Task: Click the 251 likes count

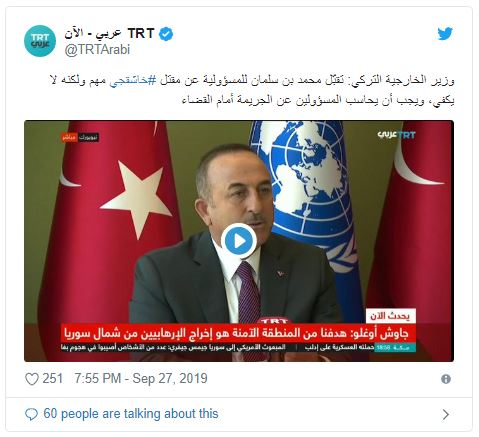Action: [53, 379]
